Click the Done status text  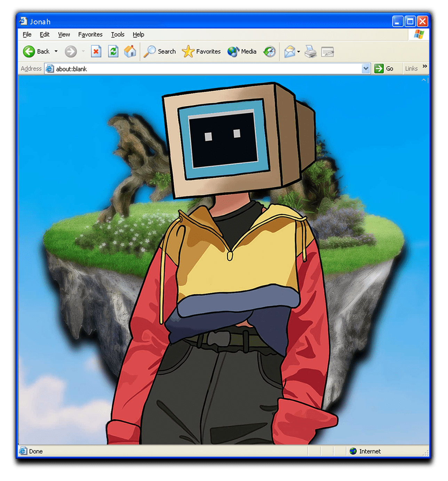click(x=36, y=451)
